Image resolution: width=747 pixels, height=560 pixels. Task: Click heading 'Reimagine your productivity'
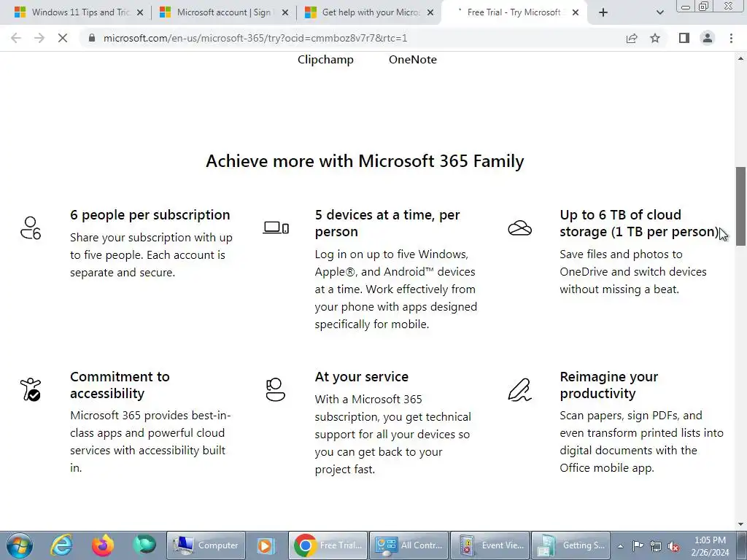pos(609,385)
